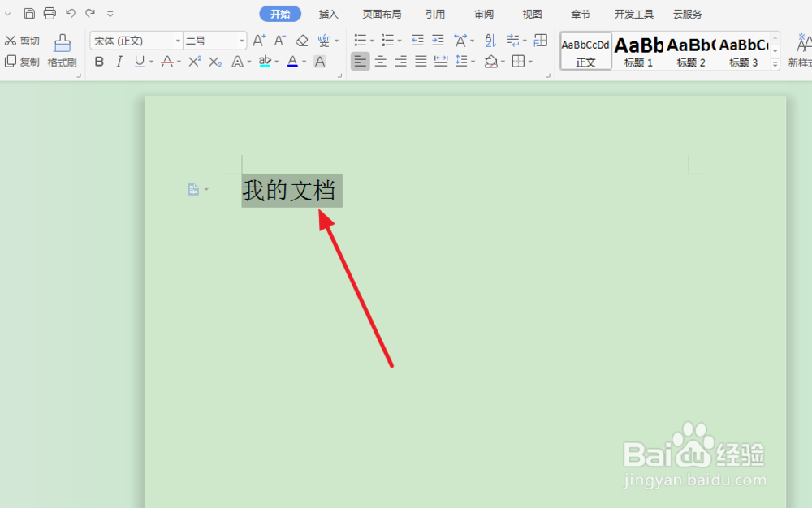Toggle underline formatting
Screen dimensions: 812x508
140,62
